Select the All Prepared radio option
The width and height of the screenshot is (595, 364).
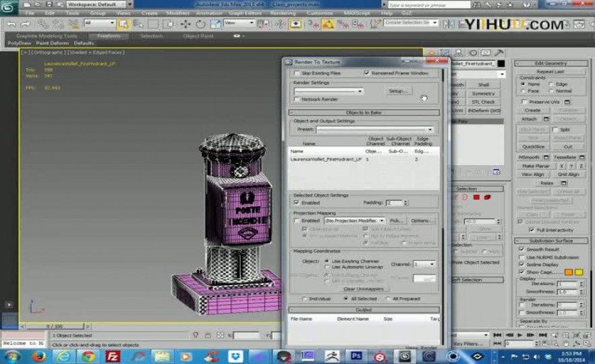(388, 299)
